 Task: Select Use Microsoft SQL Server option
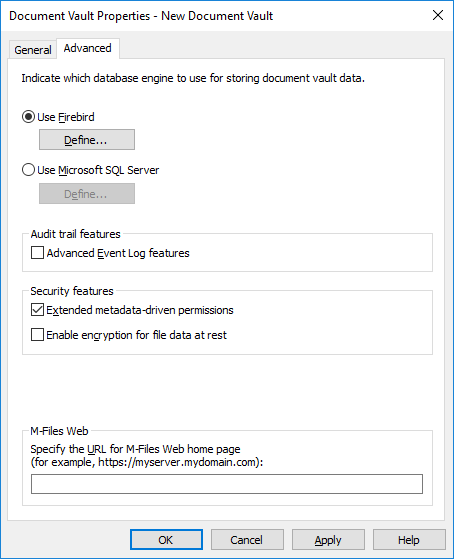coord(28,170)
